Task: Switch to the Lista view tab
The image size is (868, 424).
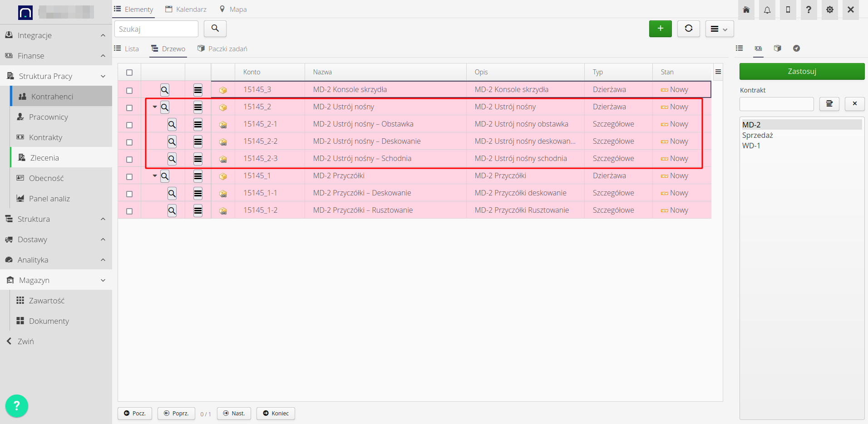Action: (127, 49)
